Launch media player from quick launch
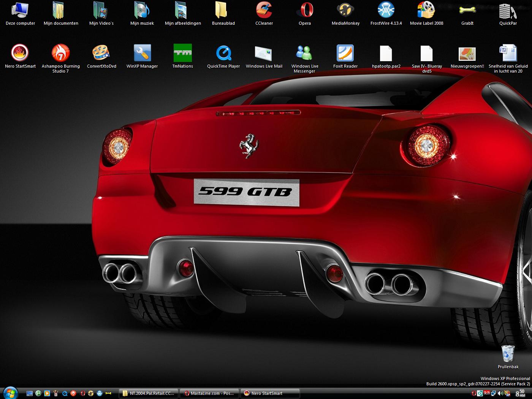This screenshot has width=532, height=399. 47,393
